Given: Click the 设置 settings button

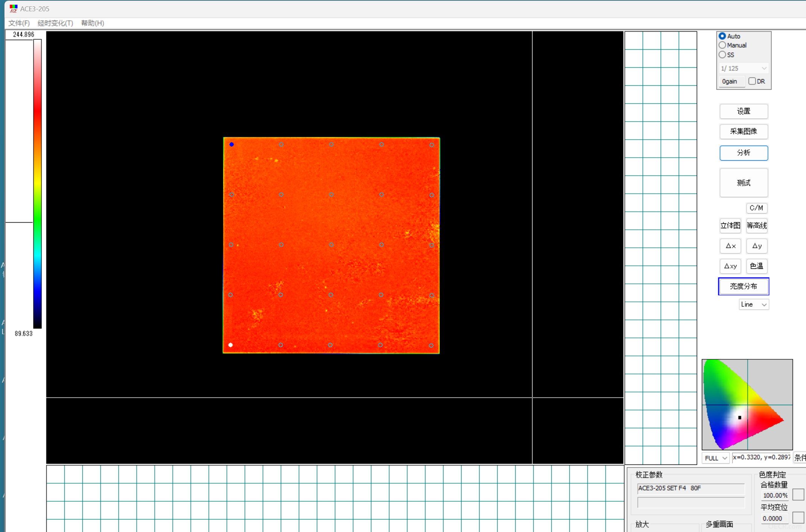Looking at the screenshot, I should tap(744, 111).
